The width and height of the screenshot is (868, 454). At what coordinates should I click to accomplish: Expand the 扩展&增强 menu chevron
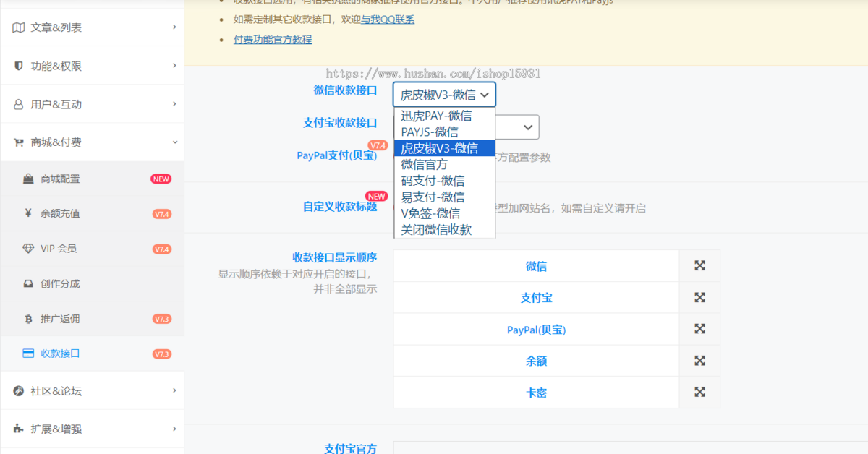[174, 429]
